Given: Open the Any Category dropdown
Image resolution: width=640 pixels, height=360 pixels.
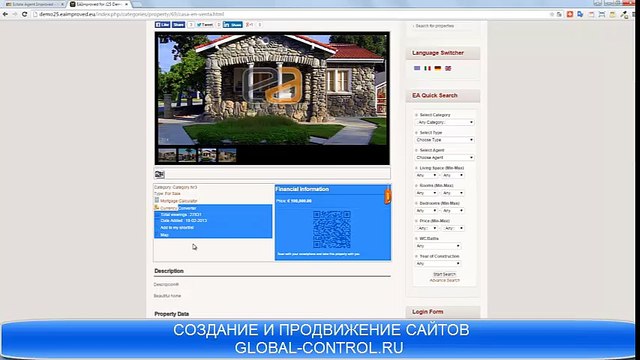Looking at the screenshot, I should pyautogui.click(x=445, y=122).
